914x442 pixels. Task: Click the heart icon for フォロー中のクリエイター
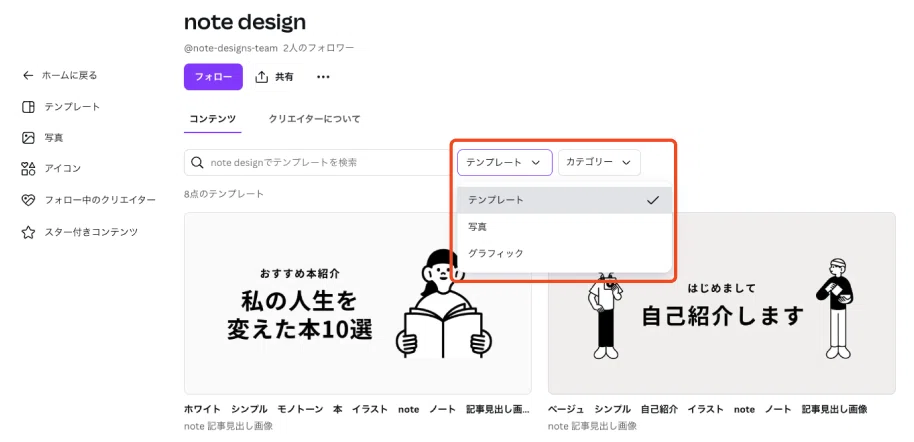tap(28, 200)
